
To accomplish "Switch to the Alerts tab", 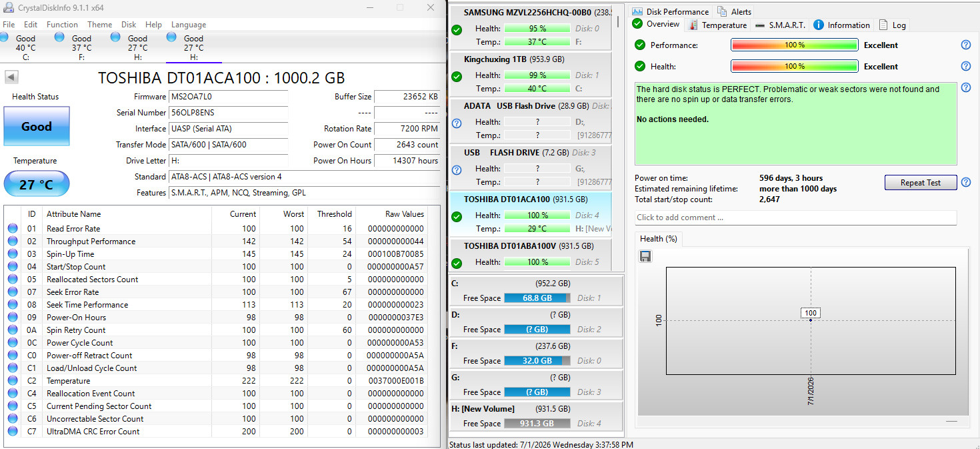I will click(x=734, y=11).
